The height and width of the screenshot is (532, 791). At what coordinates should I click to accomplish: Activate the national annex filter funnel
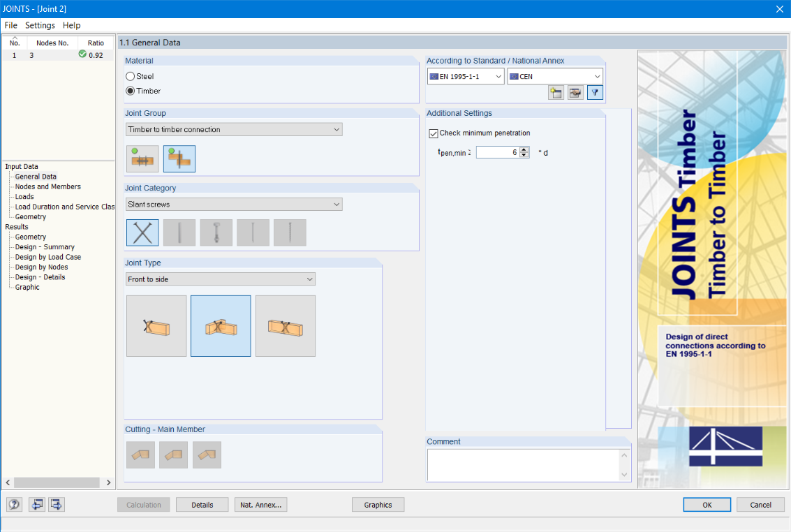pyautogui.click(x=595, y=92)
